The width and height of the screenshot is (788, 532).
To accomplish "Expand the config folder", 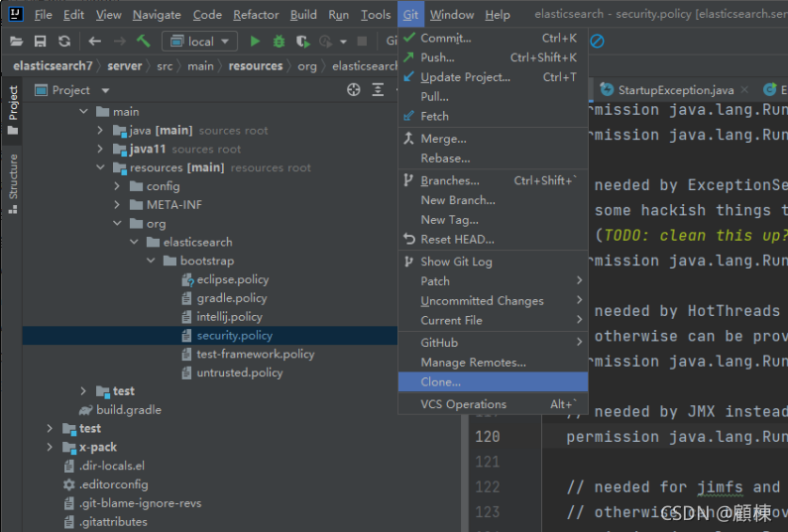I will pyautogui.click(x=117, y=186).
